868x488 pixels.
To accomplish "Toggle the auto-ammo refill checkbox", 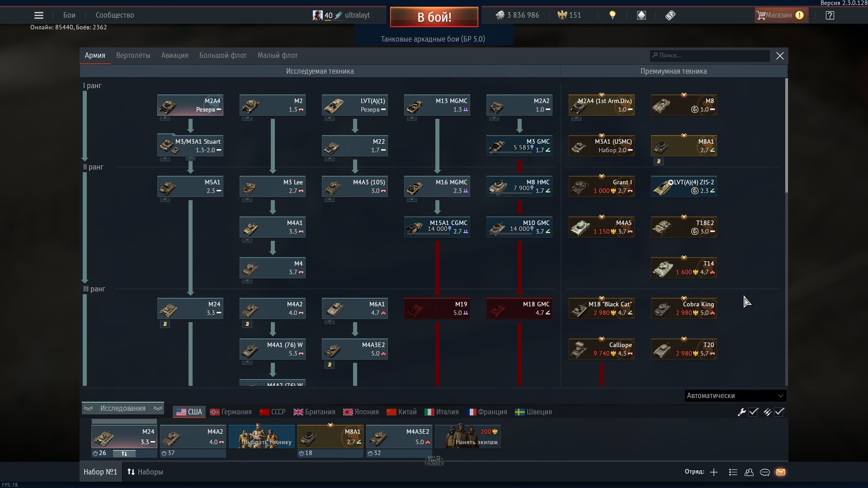I will 779,412.
